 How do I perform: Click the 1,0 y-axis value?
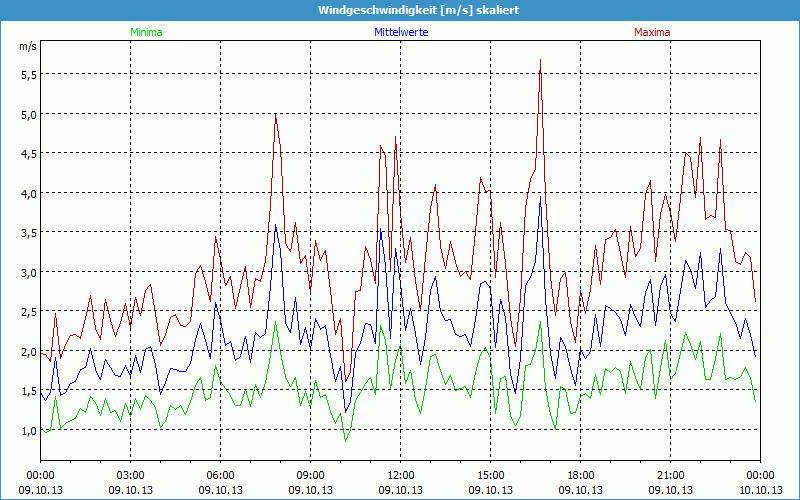[x=29, y=431]
